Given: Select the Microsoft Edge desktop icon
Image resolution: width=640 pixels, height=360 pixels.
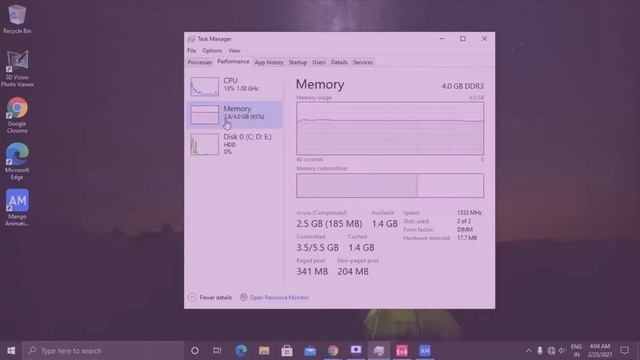Looking at the screenshot, I should [x=17, y=162].
